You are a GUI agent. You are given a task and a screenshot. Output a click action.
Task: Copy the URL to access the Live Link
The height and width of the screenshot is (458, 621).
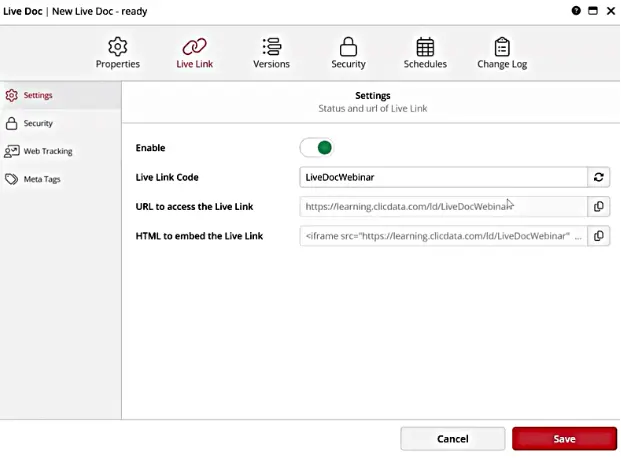coord(598,206)
